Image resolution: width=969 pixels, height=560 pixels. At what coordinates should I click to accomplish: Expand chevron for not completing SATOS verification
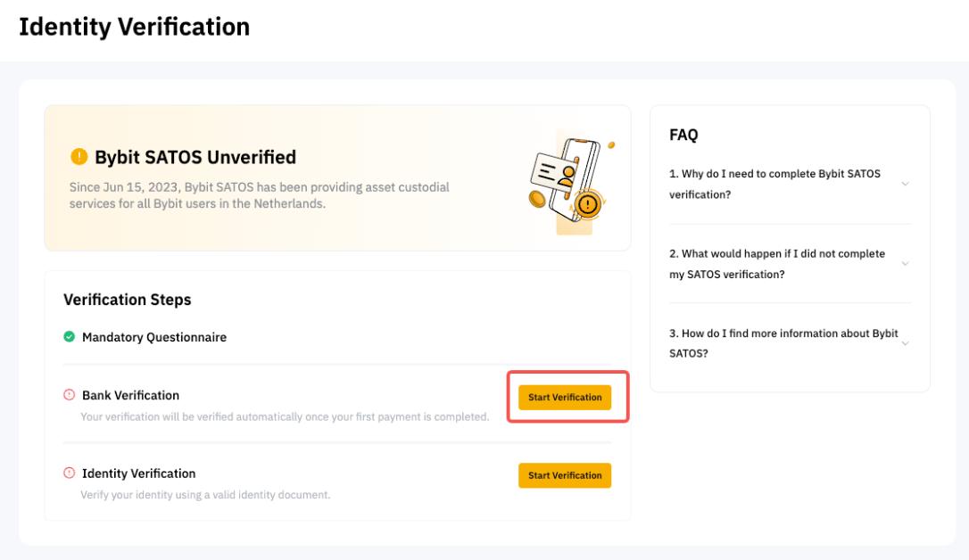[x=905, y=264]
